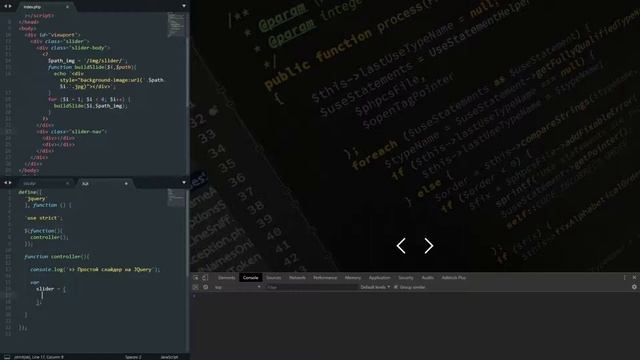The image size is (640, 360).
Task: Close the index.php editor tab
Action: [67, 7]
